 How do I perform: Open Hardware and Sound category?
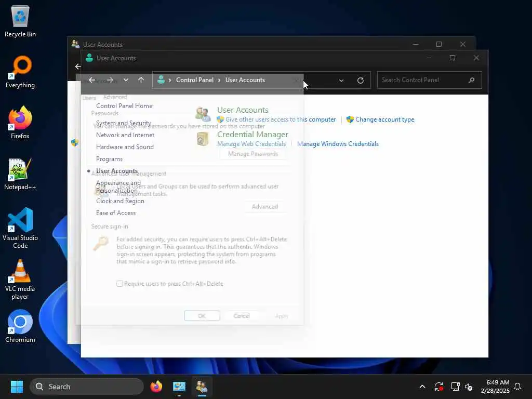coord(125,147)
